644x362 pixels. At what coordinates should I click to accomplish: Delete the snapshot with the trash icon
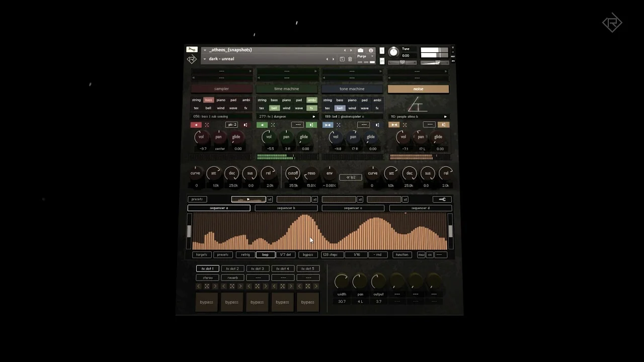[350, 59]
